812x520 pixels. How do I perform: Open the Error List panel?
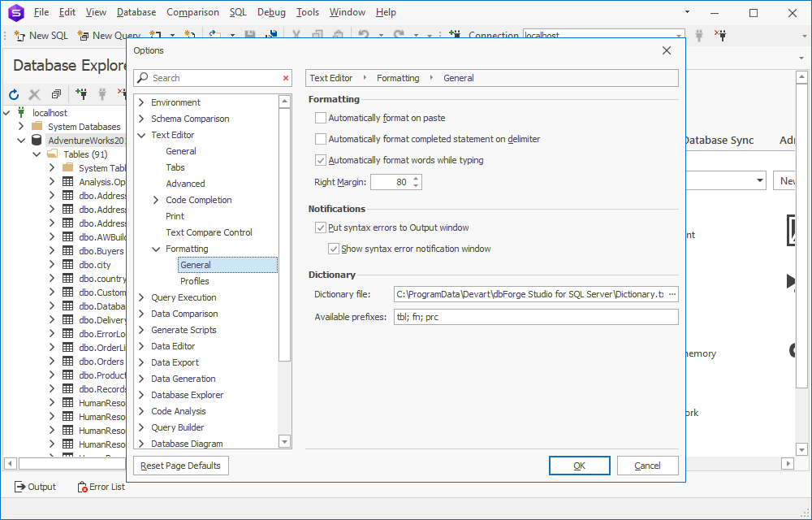point(100,487)
